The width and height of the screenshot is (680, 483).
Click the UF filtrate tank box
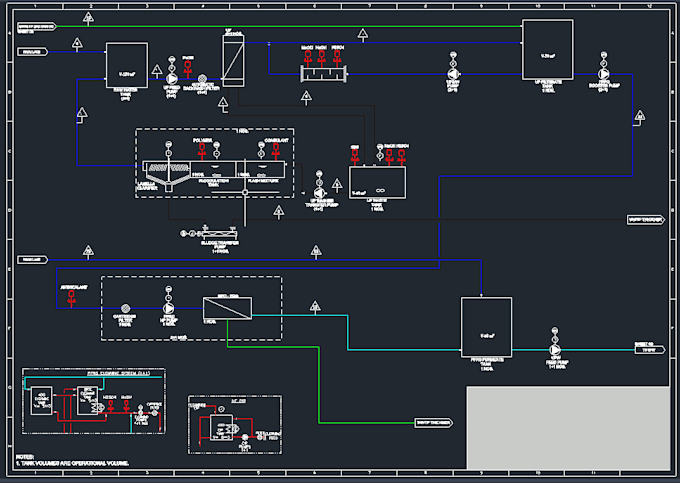pos(548,49)
